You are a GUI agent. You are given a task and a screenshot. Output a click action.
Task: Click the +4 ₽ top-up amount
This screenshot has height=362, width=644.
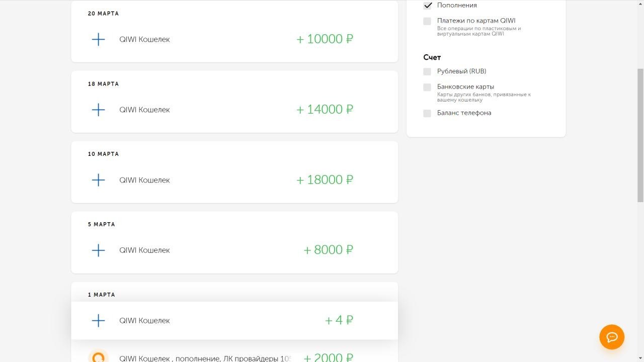pyautogui.click(x=339, y=321)
